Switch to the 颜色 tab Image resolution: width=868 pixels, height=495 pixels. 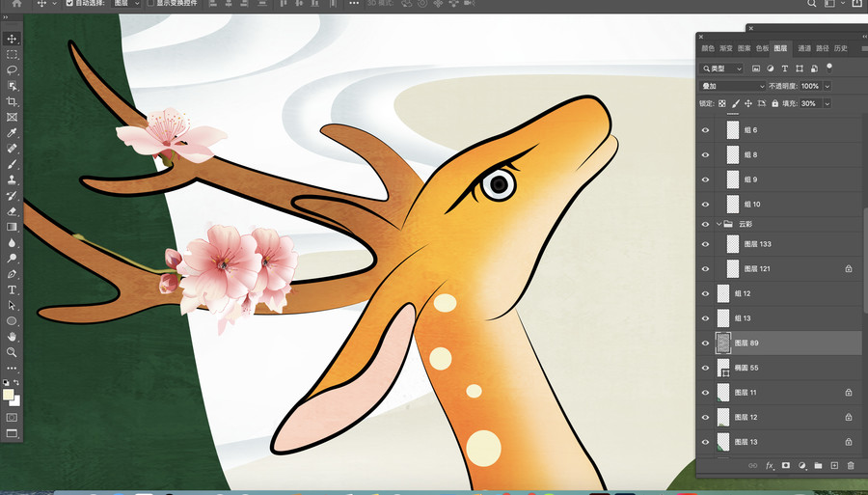(708, 48)
